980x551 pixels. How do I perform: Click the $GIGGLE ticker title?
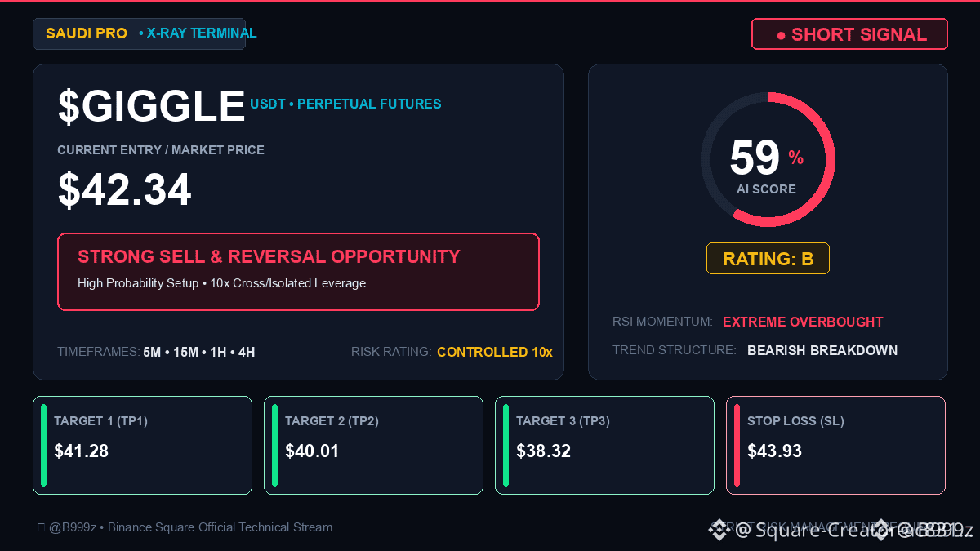point(151,107)
